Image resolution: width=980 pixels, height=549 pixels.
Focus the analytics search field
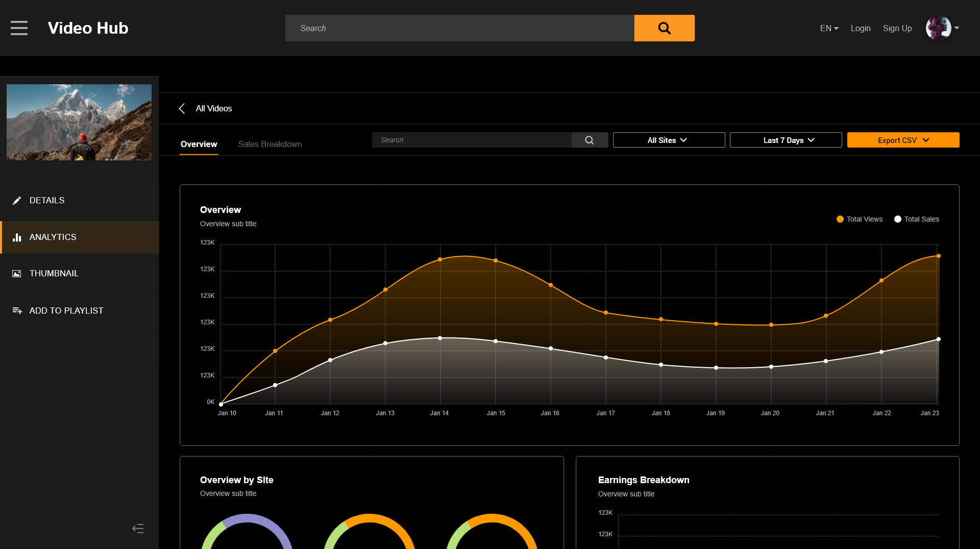coord(472,140)
